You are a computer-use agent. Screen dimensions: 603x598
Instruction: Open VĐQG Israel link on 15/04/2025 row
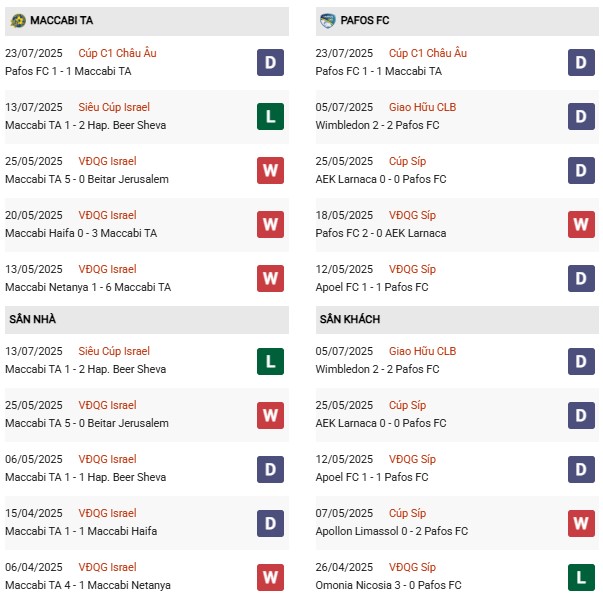point(107,513)
